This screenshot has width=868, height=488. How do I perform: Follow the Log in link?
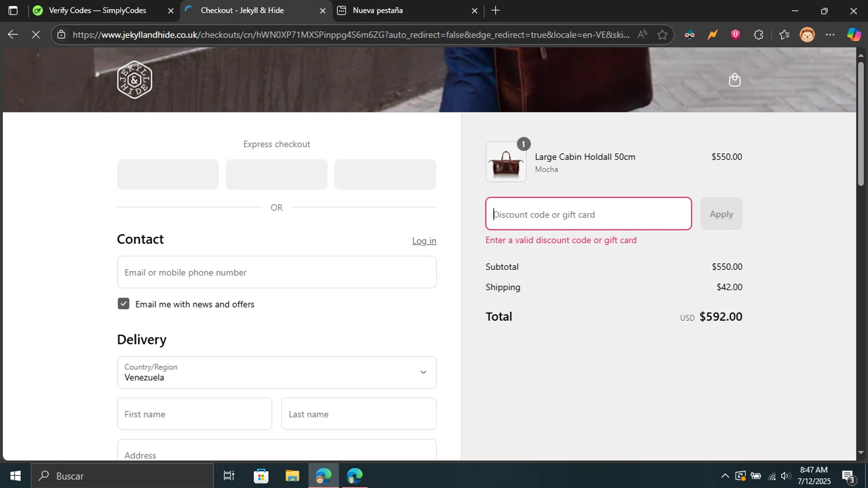pos(424,241)
